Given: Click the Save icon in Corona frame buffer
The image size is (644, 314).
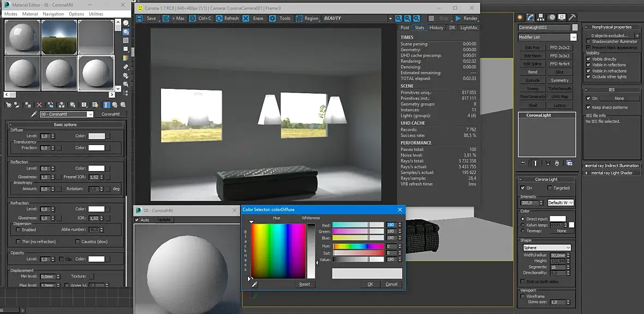Looking at the screenshot, I should click(140, 19).
